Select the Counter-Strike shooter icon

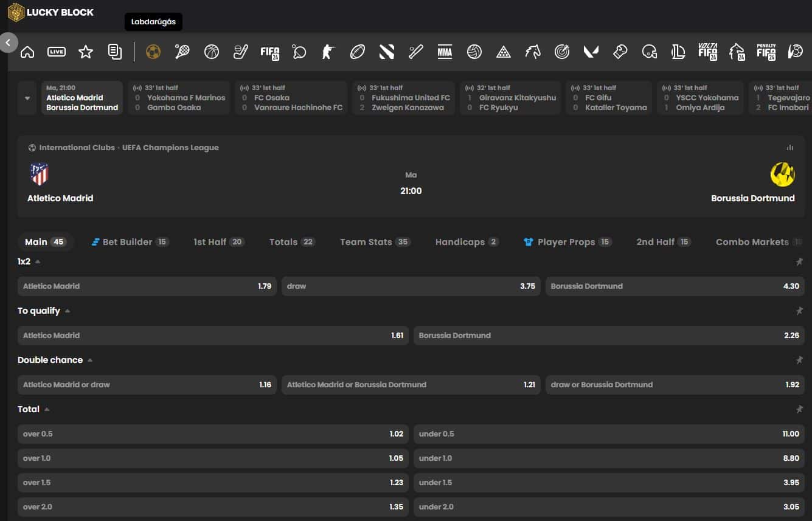click(328, 52)
